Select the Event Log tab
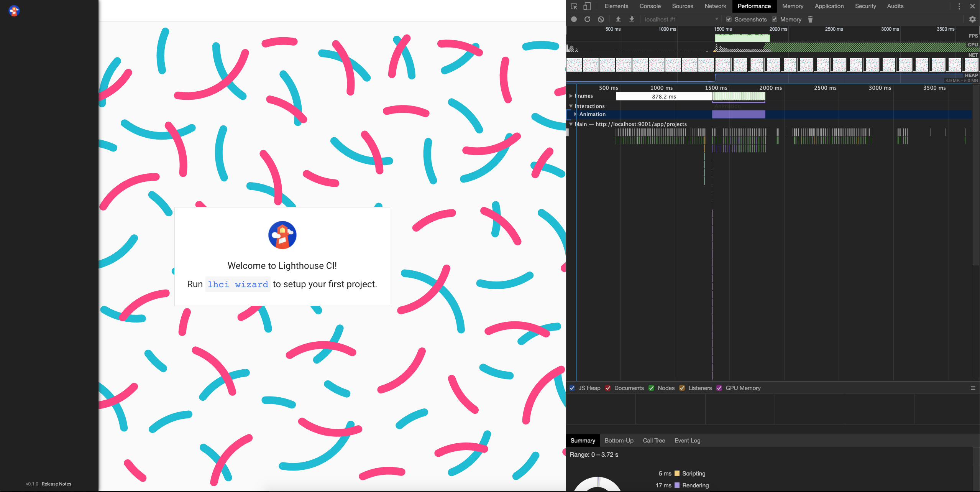980x492 pixels. point(687,441)
